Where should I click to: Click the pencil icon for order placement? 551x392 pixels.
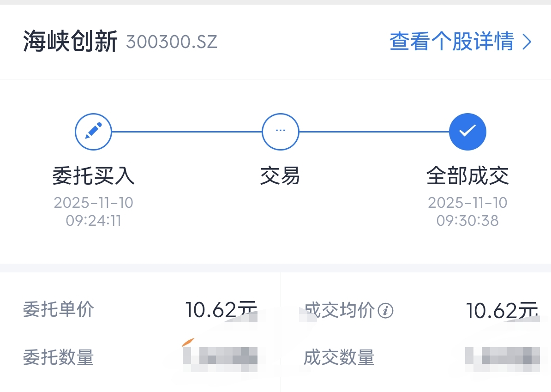pyautogui.click(x=93, y=132)
